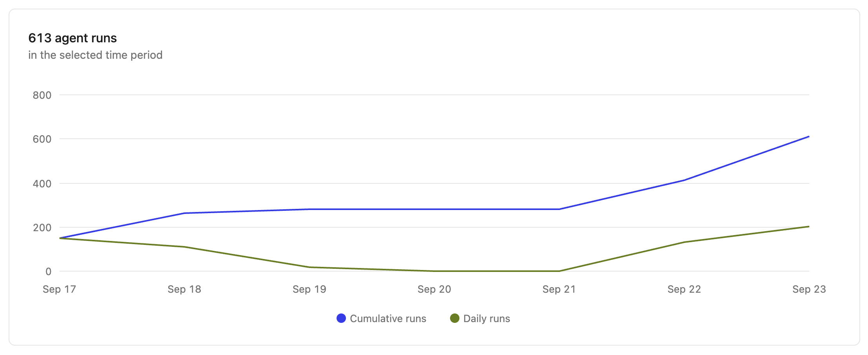
Task: Click the Sep 20 x-axis label
Action: tap(434, 289)
